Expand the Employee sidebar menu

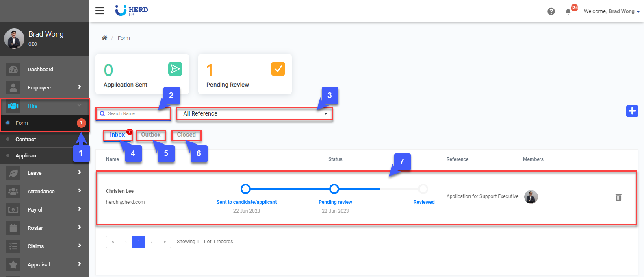point(45,87)
